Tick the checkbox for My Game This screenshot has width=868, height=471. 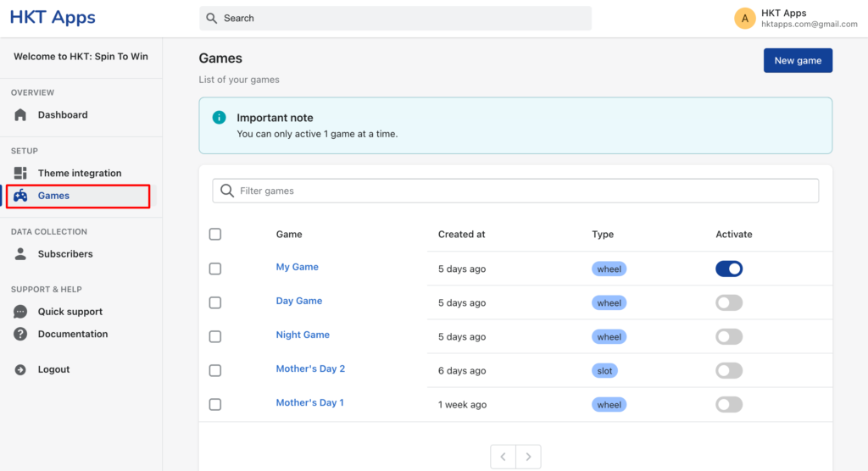215,269
